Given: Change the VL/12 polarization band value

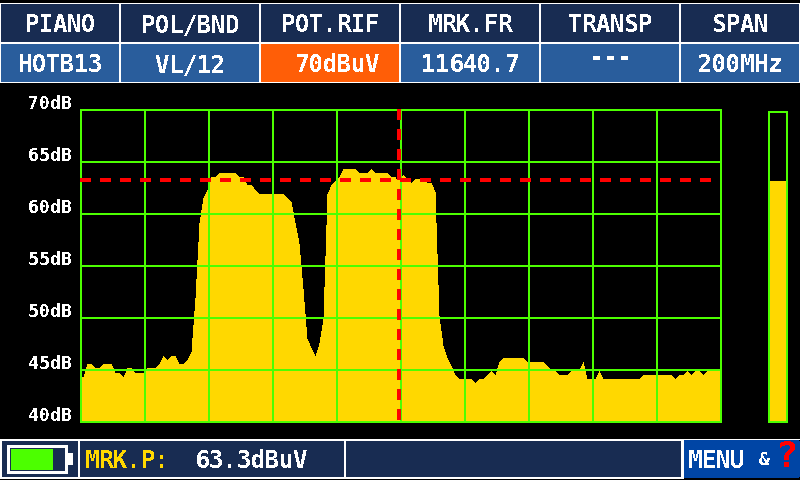Looking at the screenshot, I should point(190,63).
